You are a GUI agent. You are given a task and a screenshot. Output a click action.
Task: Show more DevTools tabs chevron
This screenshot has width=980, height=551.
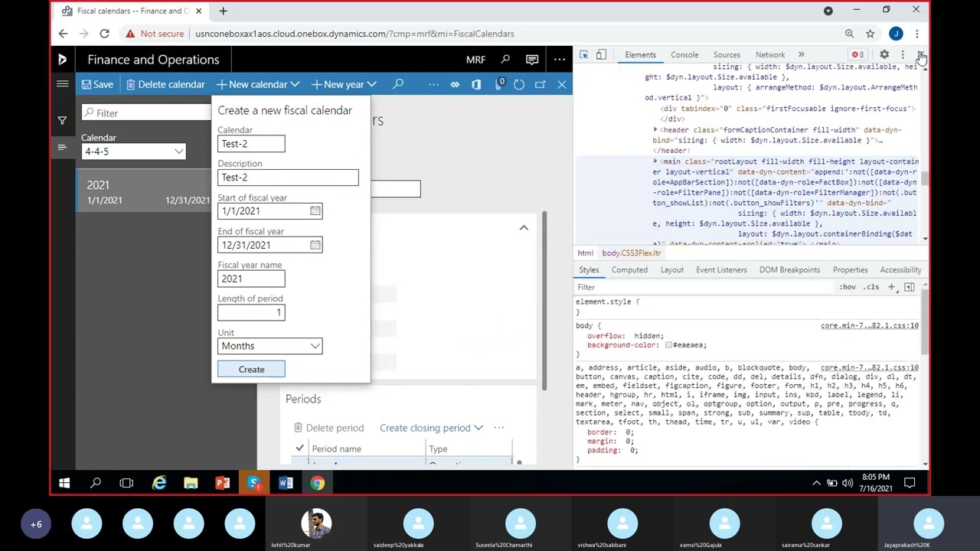(x=801, y=55)
